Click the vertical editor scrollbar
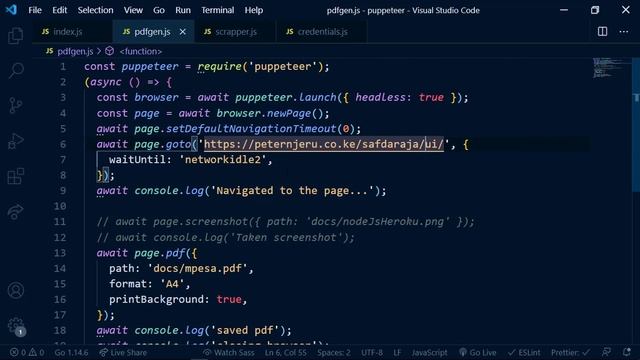 (x=636, y=124)
